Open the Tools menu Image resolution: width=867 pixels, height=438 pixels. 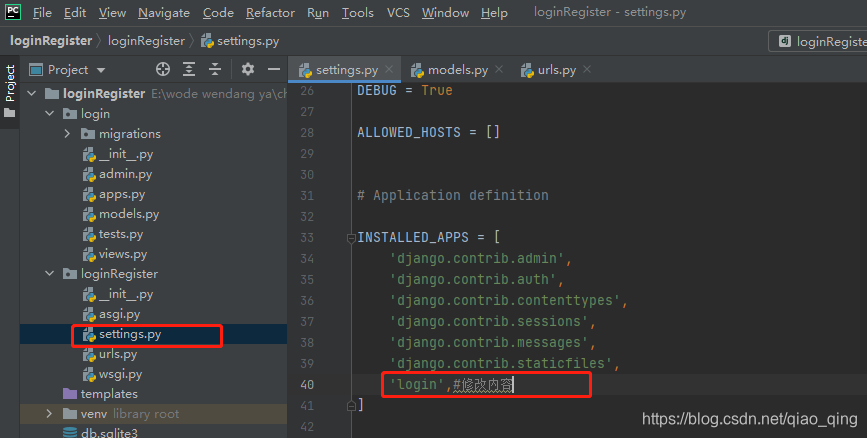point(357,13)
